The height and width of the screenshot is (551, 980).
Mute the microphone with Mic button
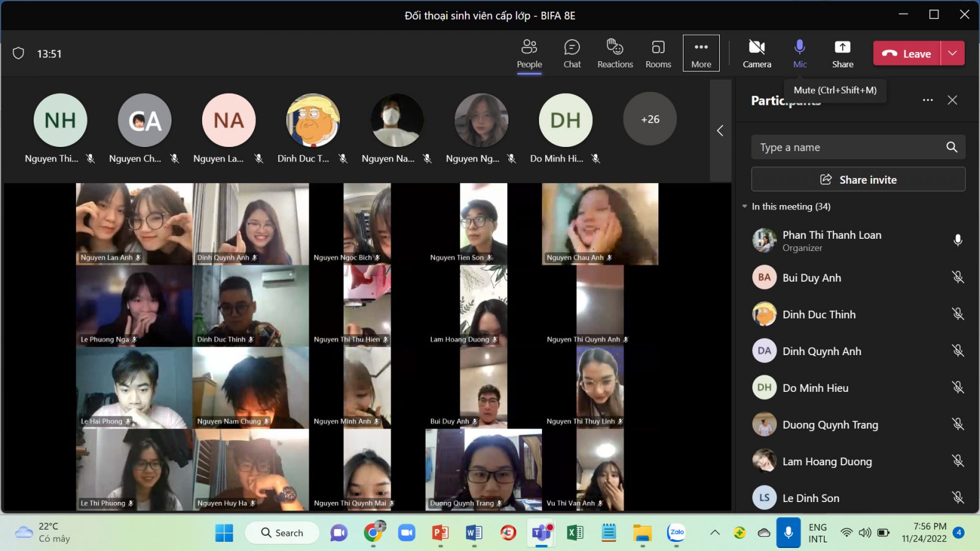click(799, 54)
